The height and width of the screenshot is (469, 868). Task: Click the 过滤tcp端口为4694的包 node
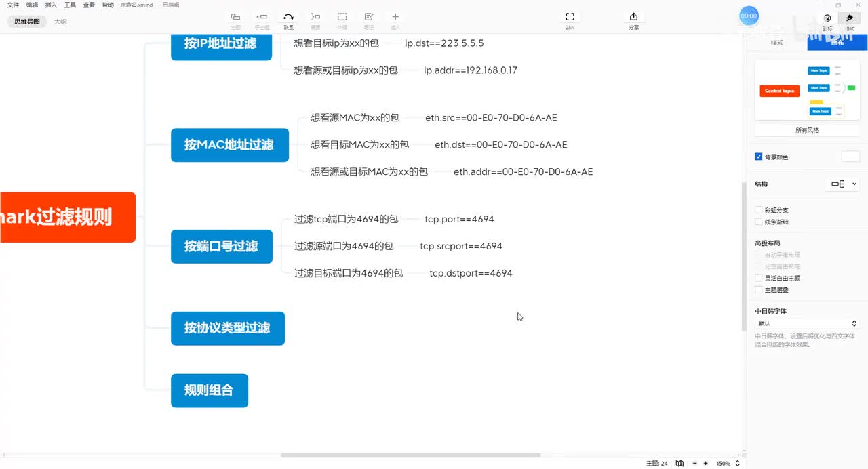point(347,219)
